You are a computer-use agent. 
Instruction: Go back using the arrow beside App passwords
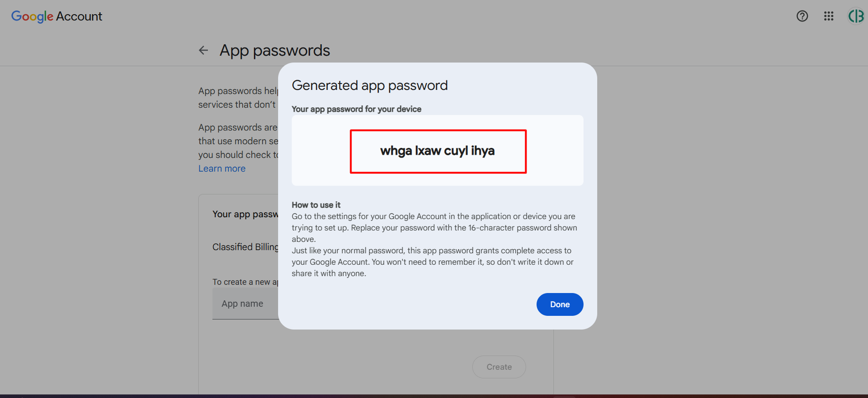click(203, 50)
